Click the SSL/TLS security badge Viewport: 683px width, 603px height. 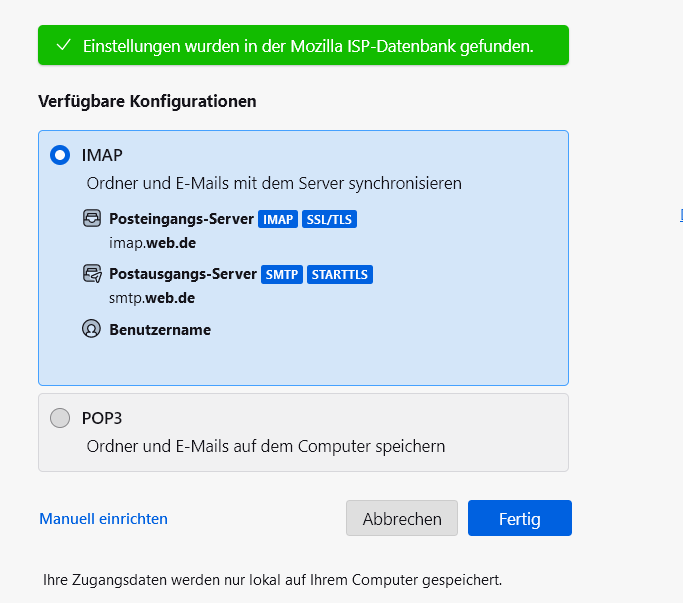329,219
